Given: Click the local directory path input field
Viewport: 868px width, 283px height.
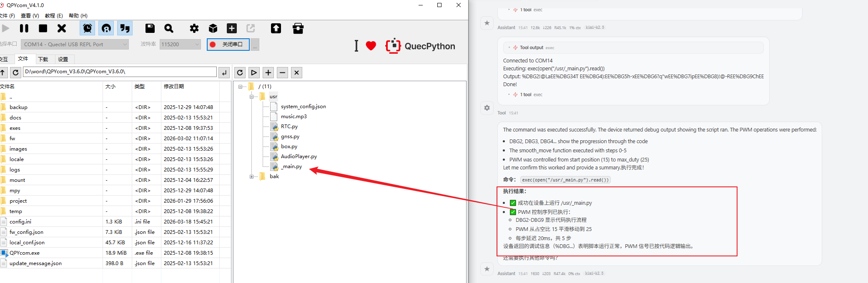Looking at the screenshot, I should click(120, 72).
